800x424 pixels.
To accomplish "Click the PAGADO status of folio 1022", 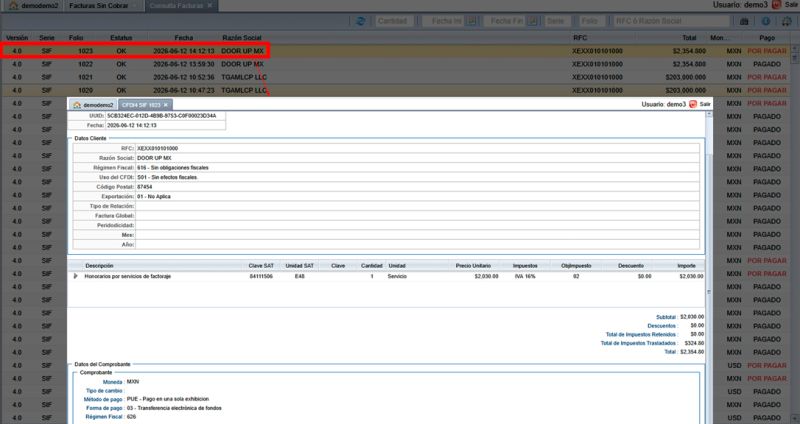I will click(767, 64).
